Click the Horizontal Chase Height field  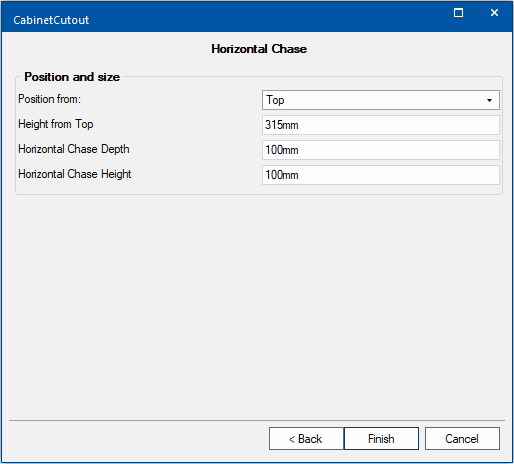[381, 175]
